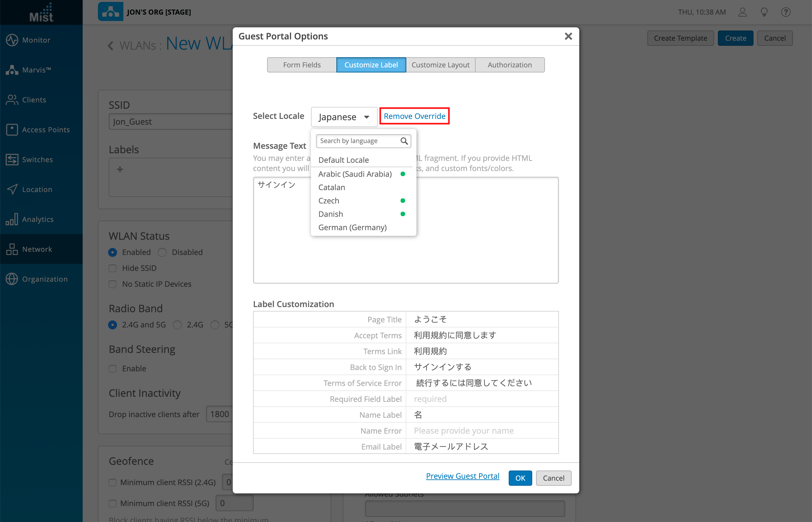Open the Authorization tab
The width and height of the screenshot is (812, 522).
coord(509,65)
